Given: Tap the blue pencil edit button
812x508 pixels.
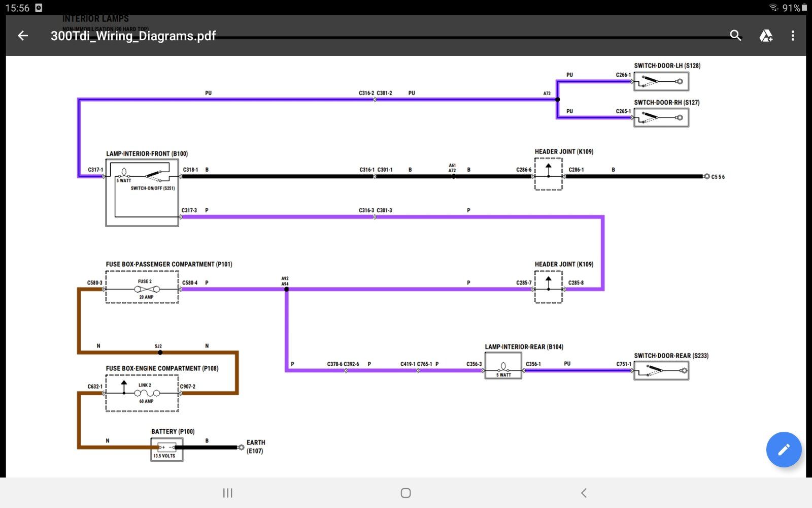Looking at the screenshot, I should (784, 450).
